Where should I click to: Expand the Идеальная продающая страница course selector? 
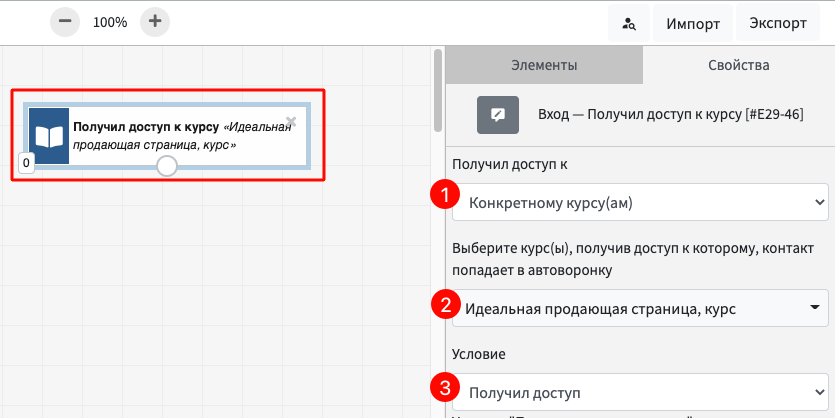(640, 308)
